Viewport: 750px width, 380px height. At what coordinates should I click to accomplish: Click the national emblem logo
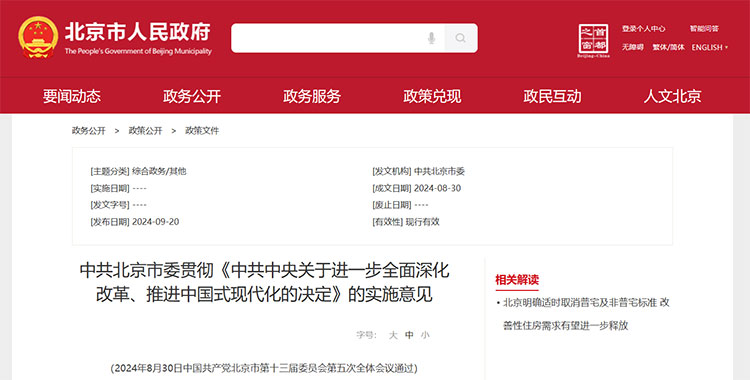[38, 37]
